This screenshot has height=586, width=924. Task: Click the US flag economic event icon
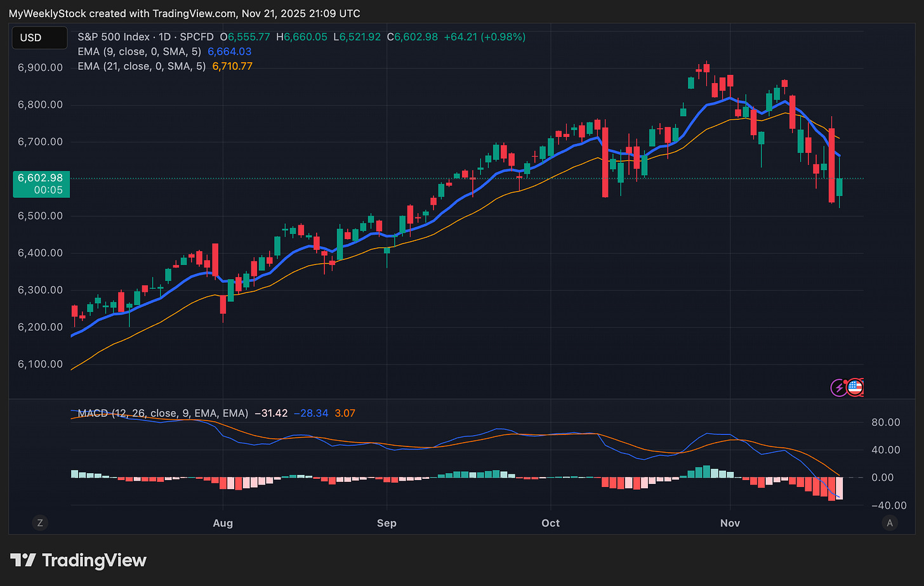click(x=855, y=387)
